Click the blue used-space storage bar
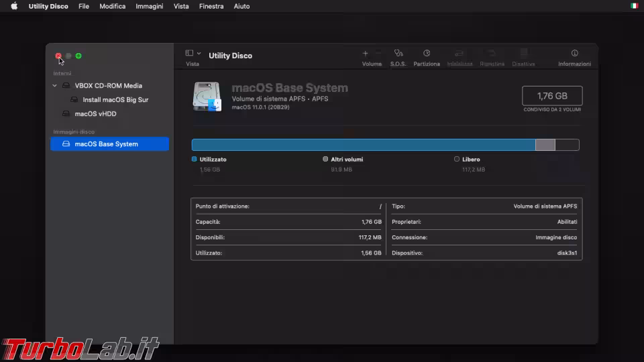Image resolution: width=644 pixels, height=362 pixels. [363, 145]
